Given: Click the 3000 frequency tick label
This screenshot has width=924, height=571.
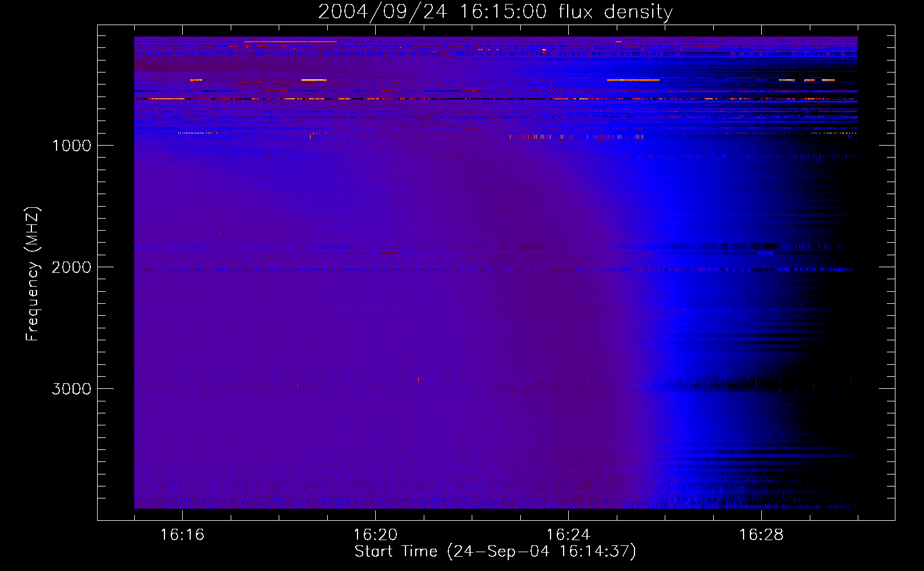Looking at the screenshot, I should tap(71, 389).
